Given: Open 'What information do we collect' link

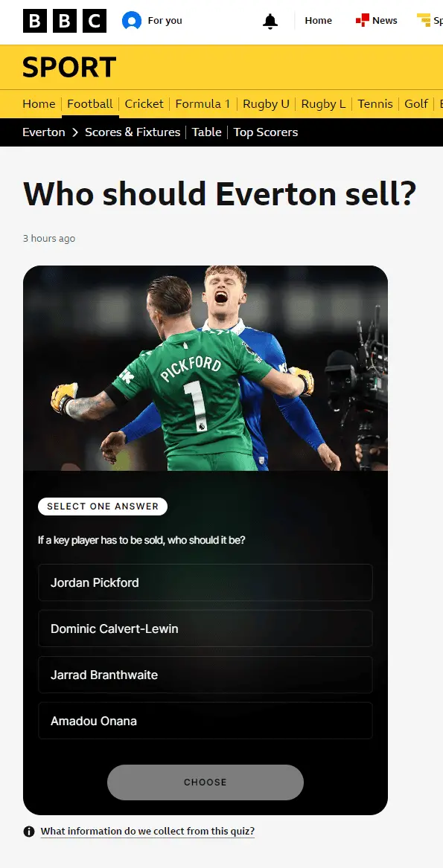Looking at the screenshot, I should [x=147, y=832].
